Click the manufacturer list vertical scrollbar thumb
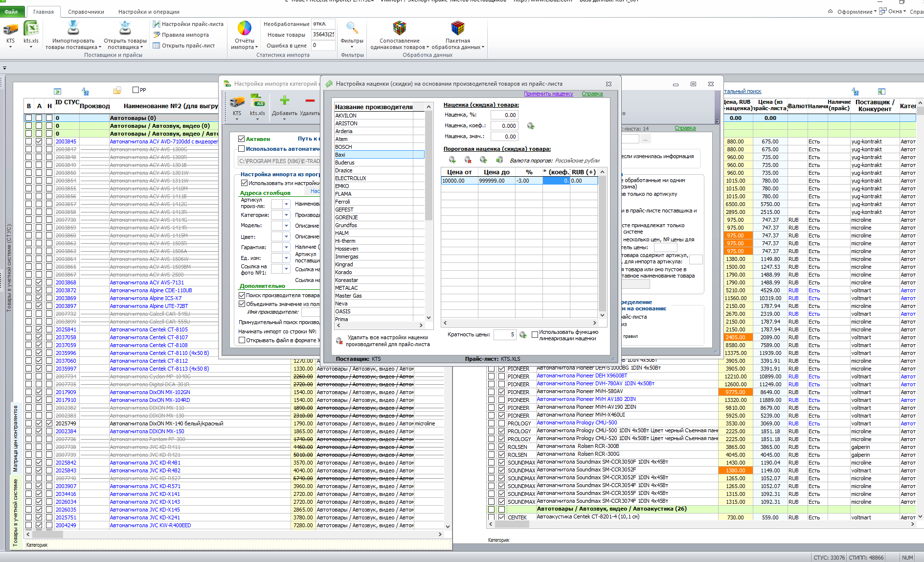Viewport: 924px width, 562px height. [428, 166]
